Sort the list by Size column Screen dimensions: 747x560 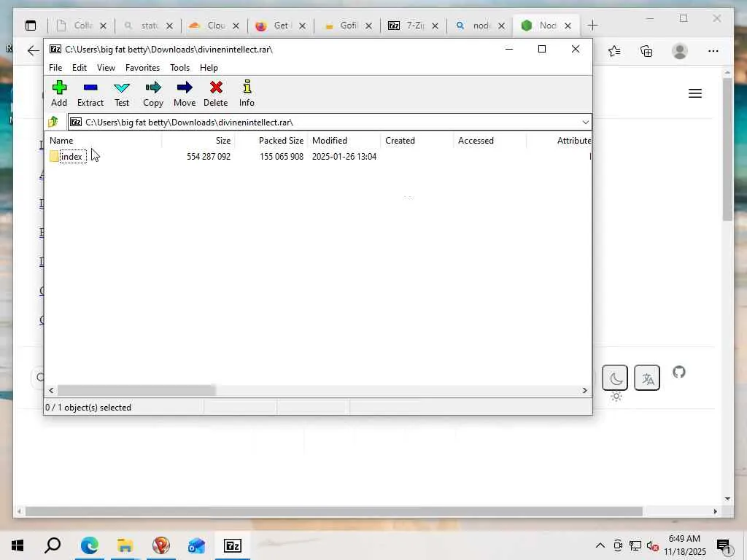tap(198, 141)
